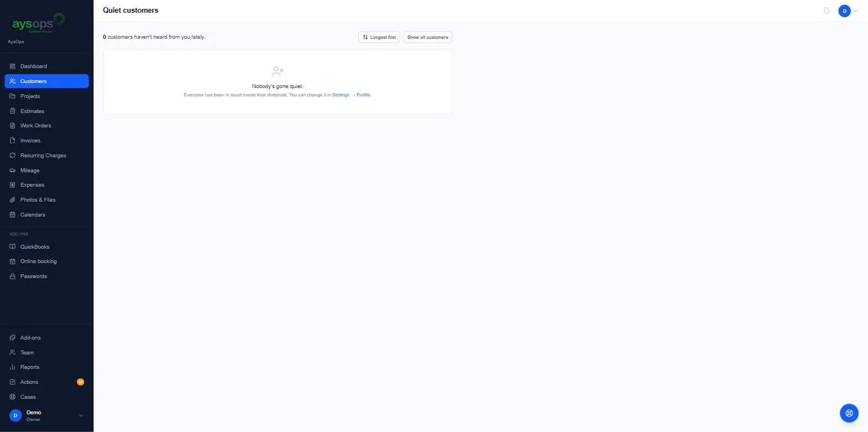The width and height of the screenshot is (868, 432).
Task: Open the top-right user avatar dropdown
Action: click(x=848, y=11)
